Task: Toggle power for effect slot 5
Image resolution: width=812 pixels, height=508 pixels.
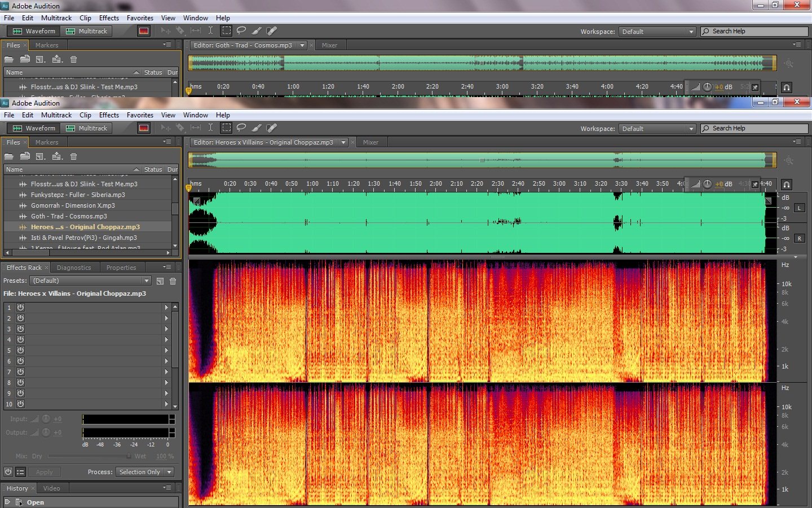Action: point(20,350)
